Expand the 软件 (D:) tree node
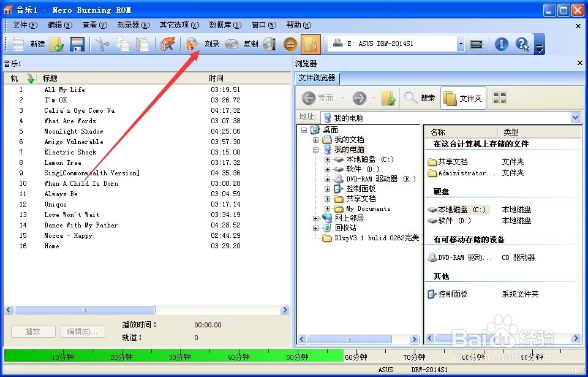 327,169
